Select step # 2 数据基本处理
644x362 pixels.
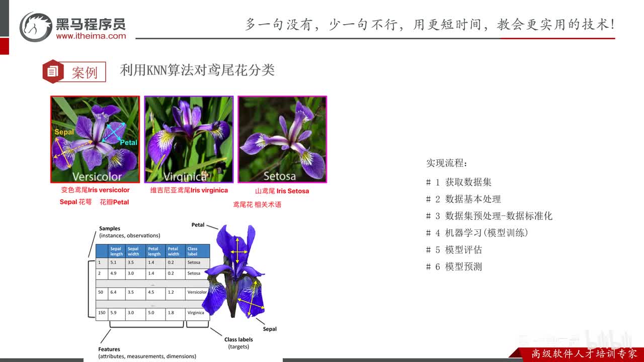pyautogui.click(x=463, y=199)
